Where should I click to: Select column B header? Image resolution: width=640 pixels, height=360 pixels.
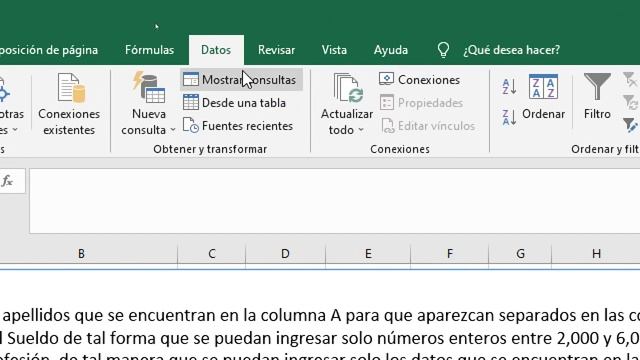point(81,254)
